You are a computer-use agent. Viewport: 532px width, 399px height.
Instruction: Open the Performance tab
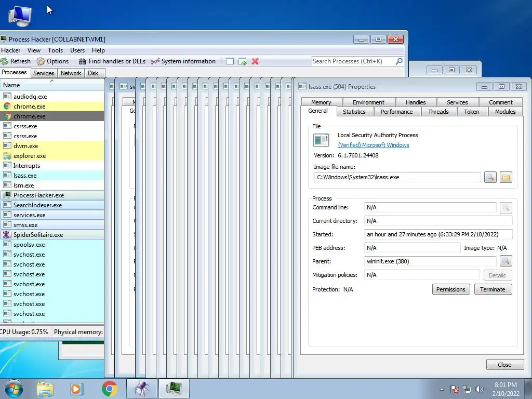point(396,112)
